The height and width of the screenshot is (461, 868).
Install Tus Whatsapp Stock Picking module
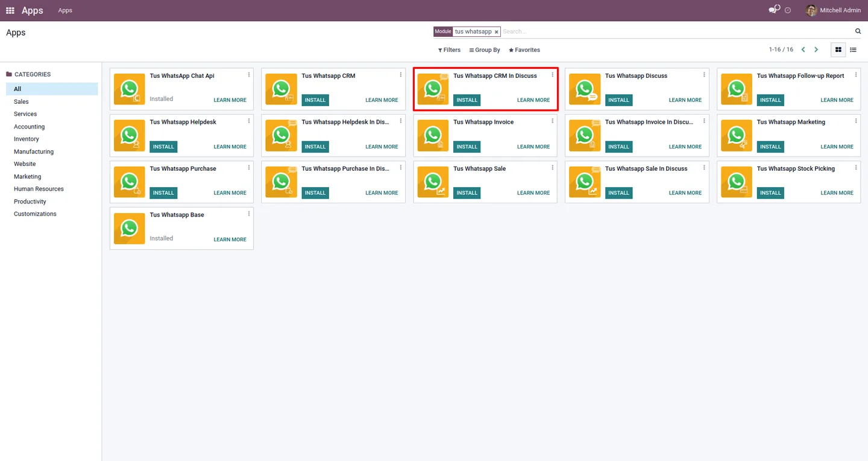770,193
